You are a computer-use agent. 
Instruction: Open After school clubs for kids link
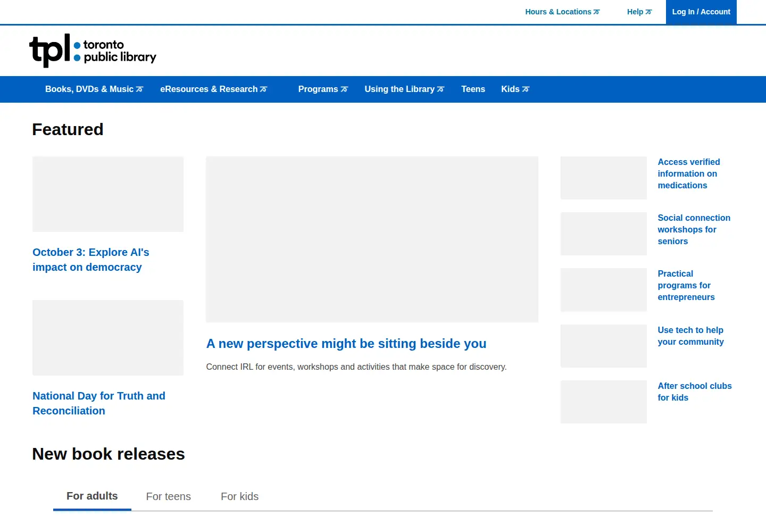[x=695, y=392]
